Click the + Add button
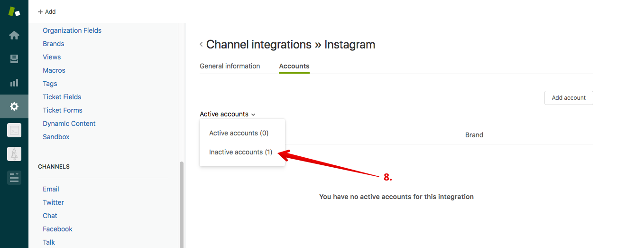Screen dimensions: 644x248 coord(46,11)
